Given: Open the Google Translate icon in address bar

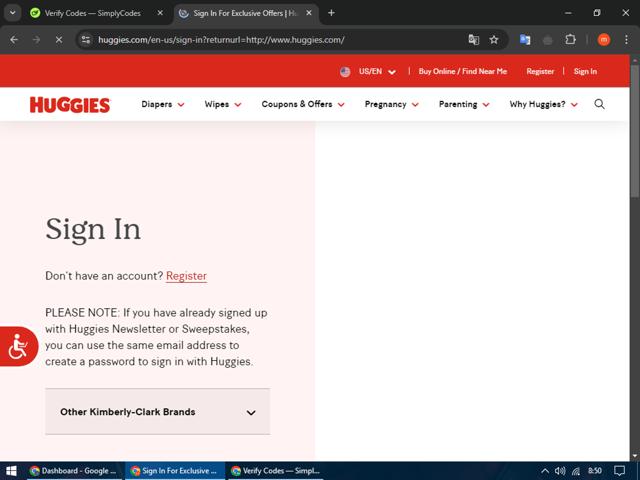Looking at the screenshot, I should [x=473, y=40].
